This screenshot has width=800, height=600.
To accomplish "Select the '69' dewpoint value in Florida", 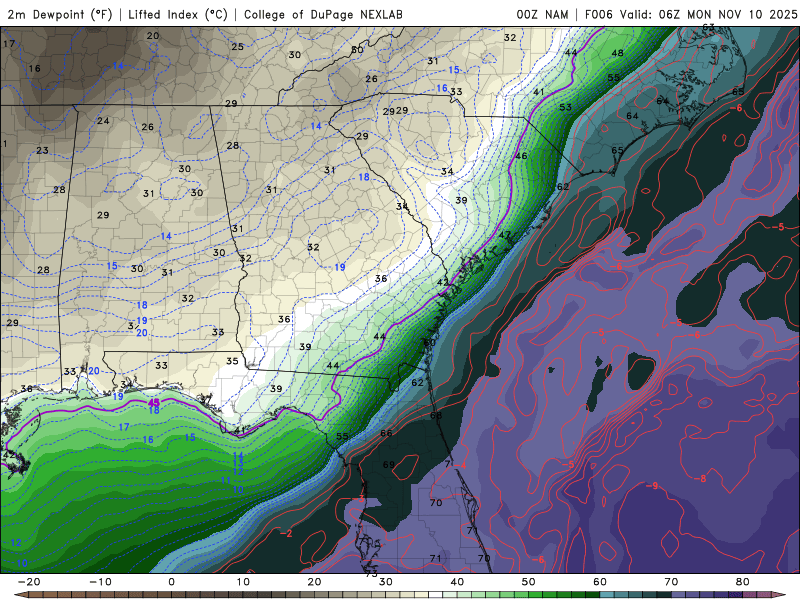I will [x=389, y=464].
